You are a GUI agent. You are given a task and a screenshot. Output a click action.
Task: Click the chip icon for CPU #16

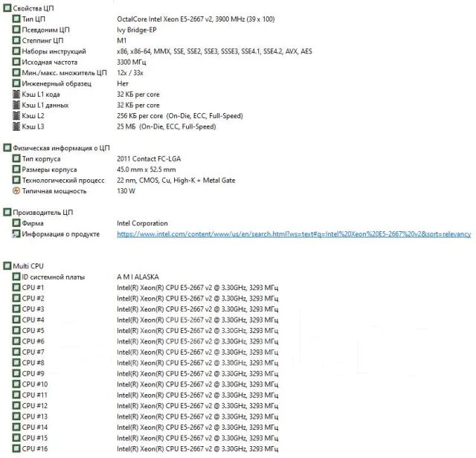coord(16,448)
